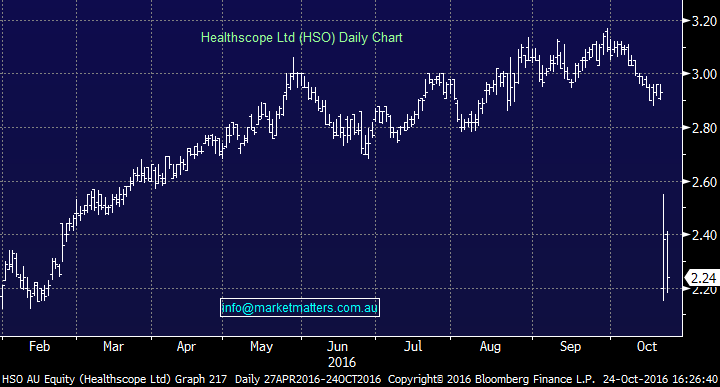Click the long gap-down price bar near 2.40
The height and width of the screenshot is (387, 720).
coord(664,248)
